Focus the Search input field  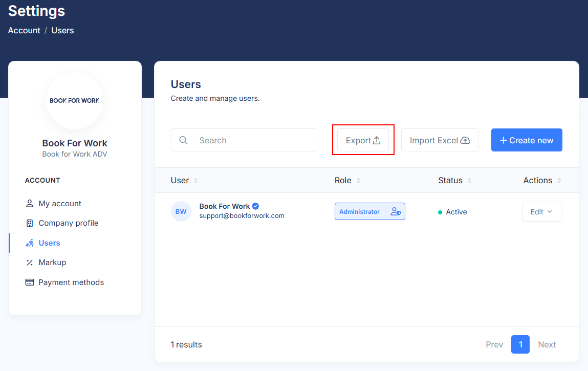pos(245,140)
